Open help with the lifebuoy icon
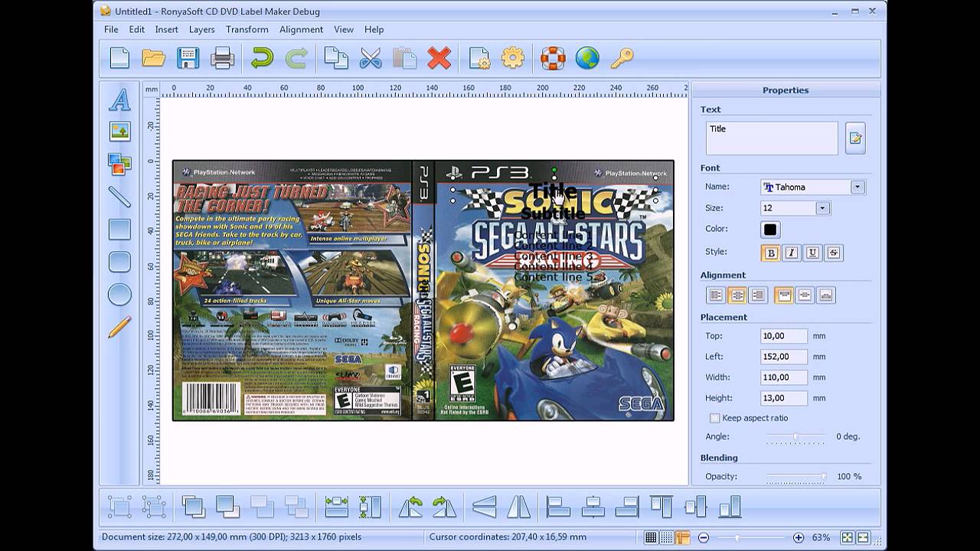Screen dimensions: 980x551 click(x=553, y=58)
